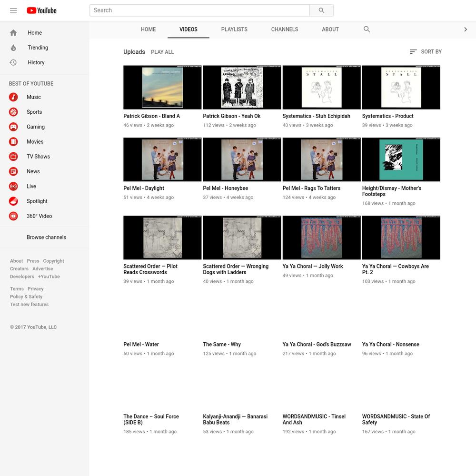Click Test new features link
Viewport: 476px width, 476px height.
(x=29, y=304)
